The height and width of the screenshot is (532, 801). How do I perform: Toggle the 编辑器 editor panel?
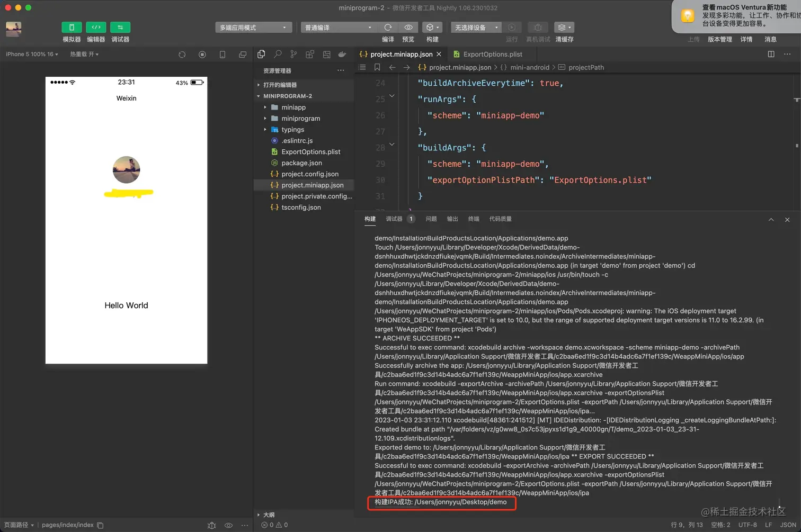click(x=96, y=28)
